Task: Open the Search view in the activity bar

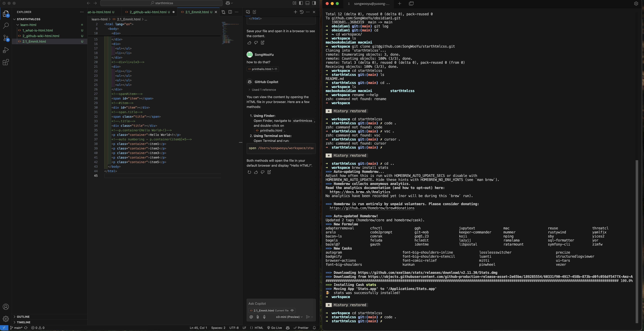Action: click(6, 26)
